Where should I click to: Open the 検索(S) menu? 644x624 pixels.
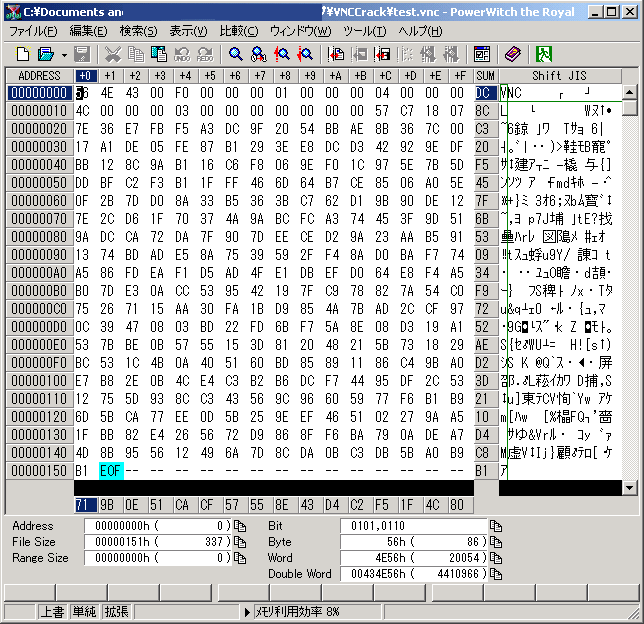pyautogui.click(x=138, y=31)
